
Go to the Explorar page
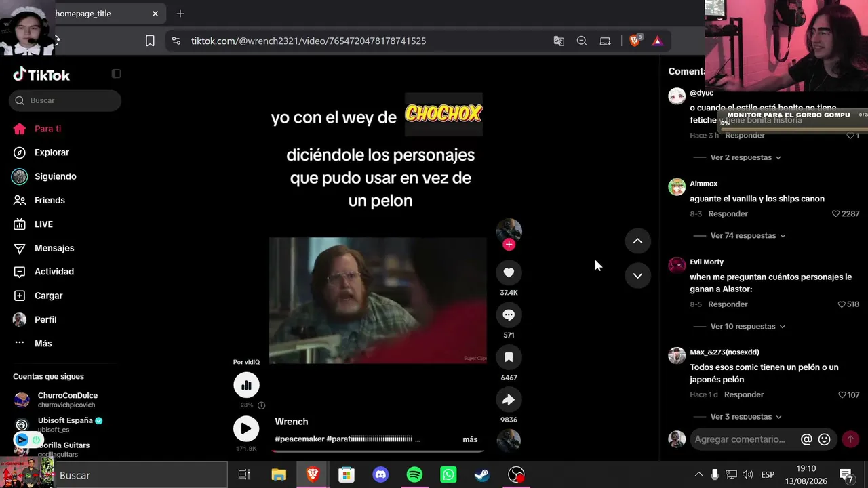click(41, 152)
